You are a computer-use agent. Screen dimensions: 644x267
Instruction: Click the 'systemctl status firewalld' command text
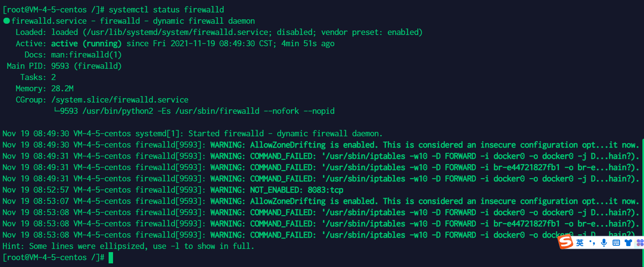pyautogui.click(x=167, y=10)
